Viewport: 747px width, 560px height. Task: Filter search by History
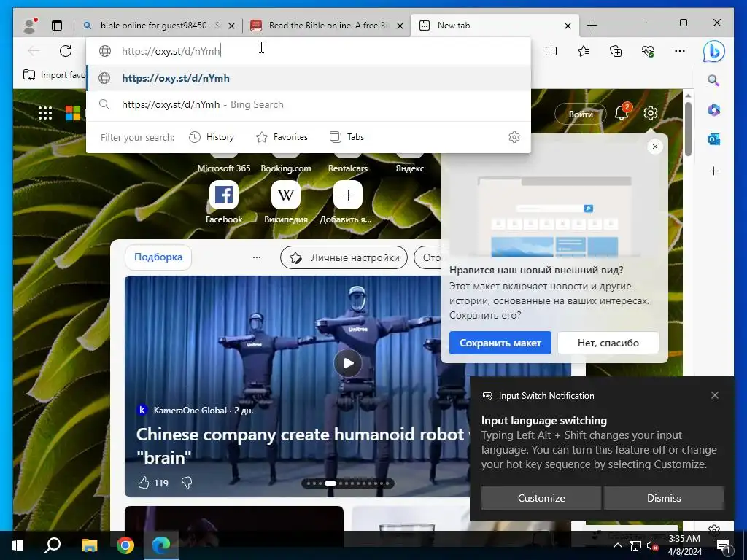point(211,137)
